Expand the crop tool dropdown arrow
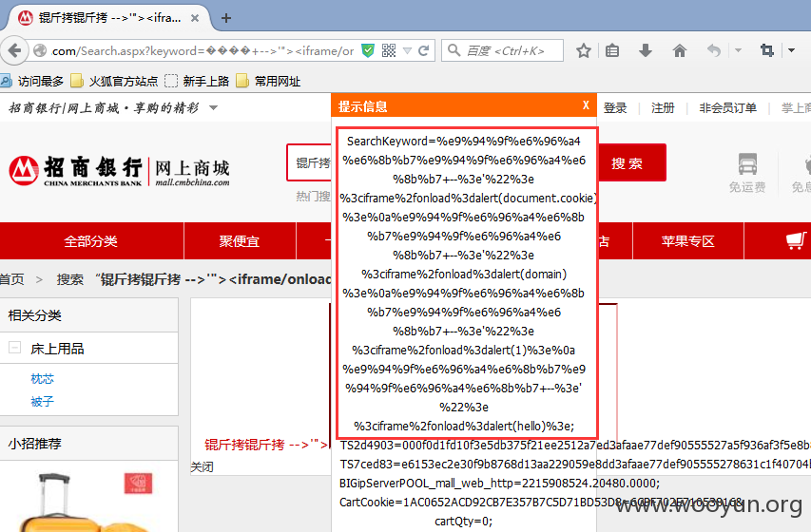811x532 pixels. [791, 50]
